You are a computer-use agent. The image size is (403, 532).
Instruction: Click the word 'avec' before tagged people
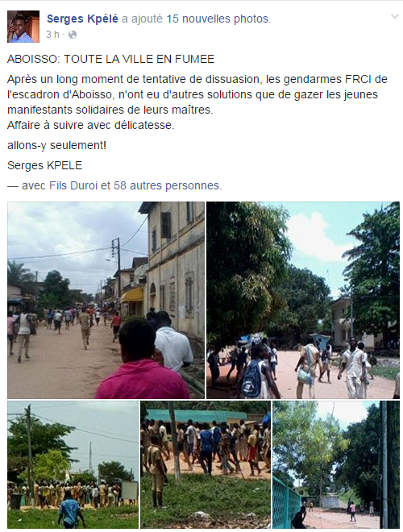coord(34,185)
